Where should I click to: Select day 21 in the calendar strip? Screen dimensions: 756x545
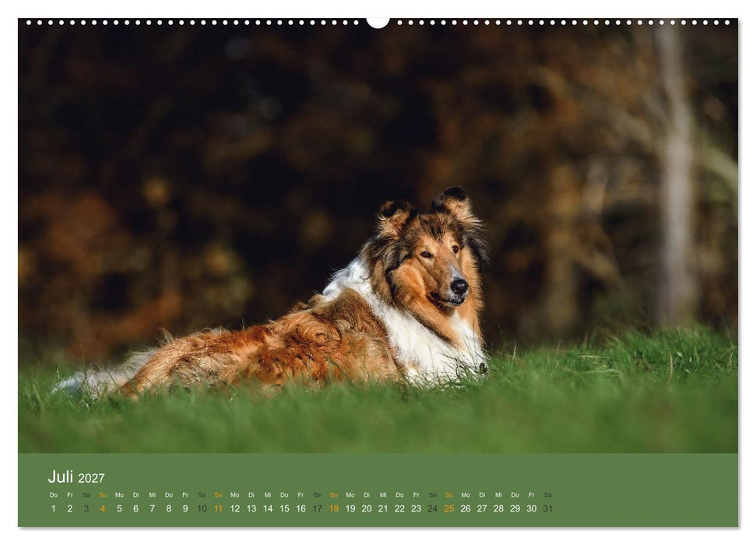click(x=383, y=508)
